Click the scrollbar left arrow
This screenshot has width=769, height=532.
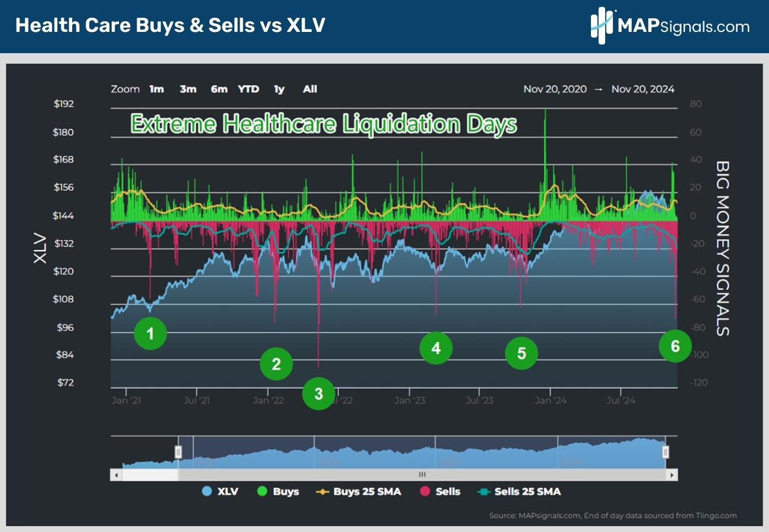pyautogui.click(x=117, y=475)
